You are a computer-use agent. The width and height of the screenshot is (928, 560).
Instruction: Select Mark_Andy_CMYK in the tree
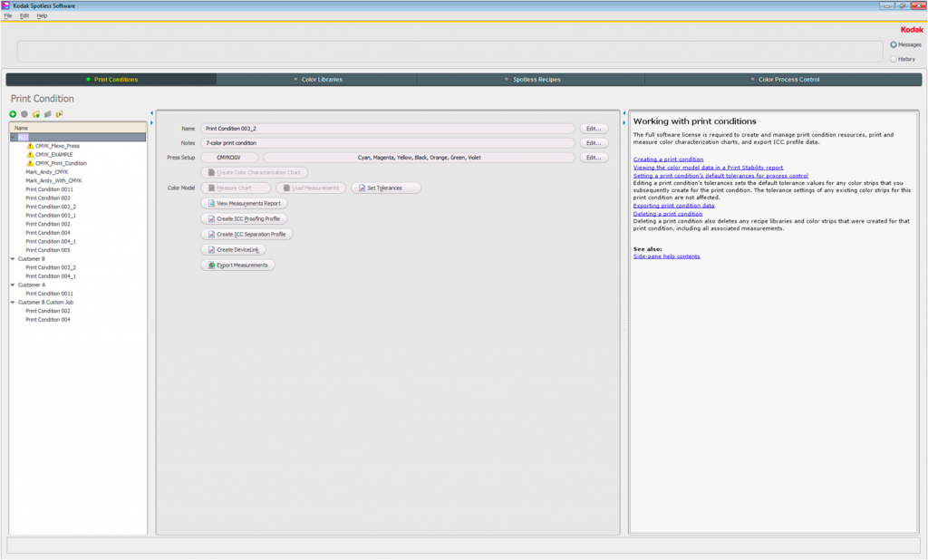pyautogui.click(x=47, y=172)
